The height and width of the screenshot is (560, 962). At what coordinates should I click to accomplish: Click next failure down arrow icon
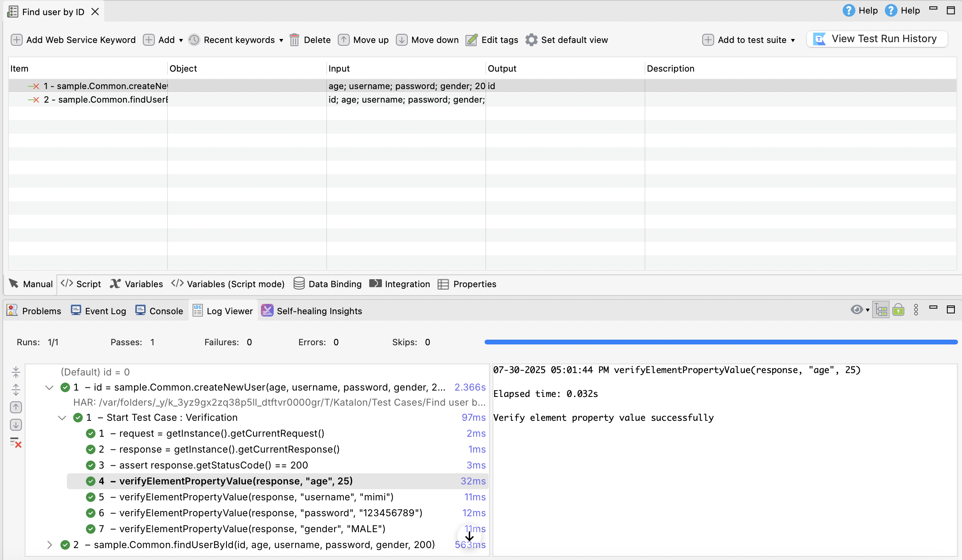pos(16,425)
